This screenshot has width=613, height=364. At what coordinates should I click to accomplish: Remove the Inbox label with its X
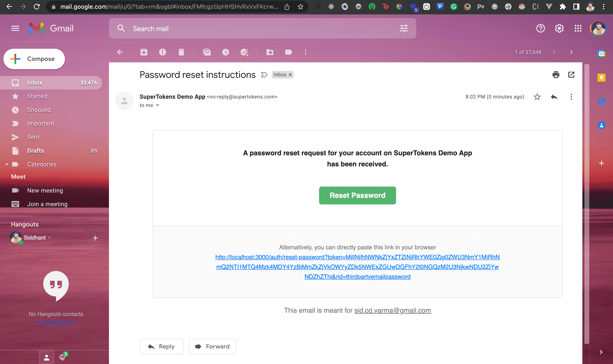pos(290,75)
